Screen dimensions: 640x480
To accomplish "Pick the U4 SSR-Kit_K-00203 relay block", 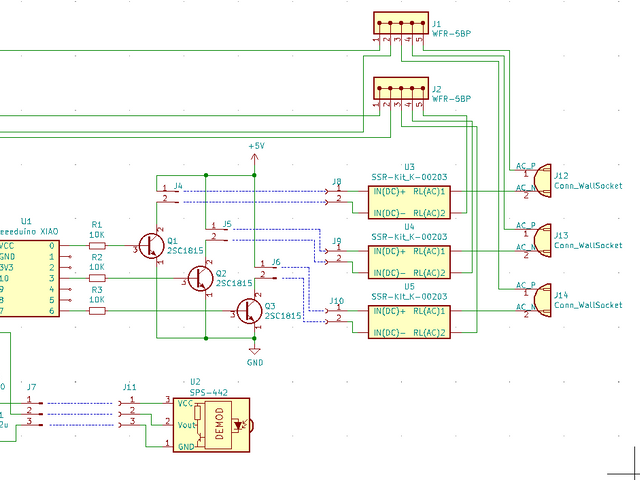I will coord(409,262).
